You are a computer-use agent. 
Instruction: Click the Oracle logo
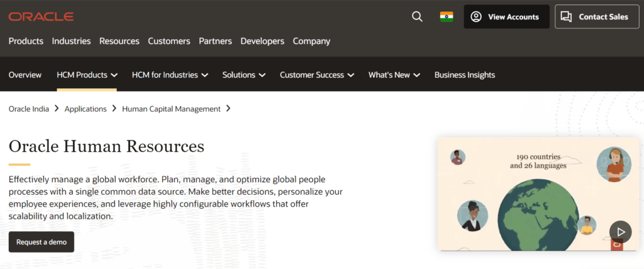point(41,17)
